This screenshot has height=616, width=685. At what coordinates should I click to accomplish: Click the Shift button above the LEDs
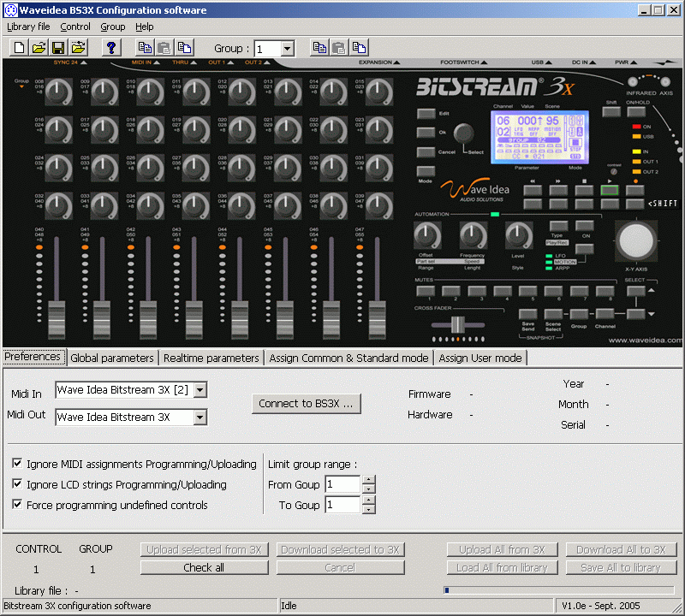click(611, 112)
